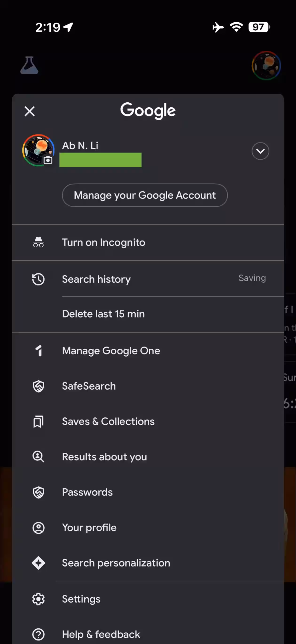
Task: Tap the Saves & Collections bookmark icon
Action: [x=39, y=422]
